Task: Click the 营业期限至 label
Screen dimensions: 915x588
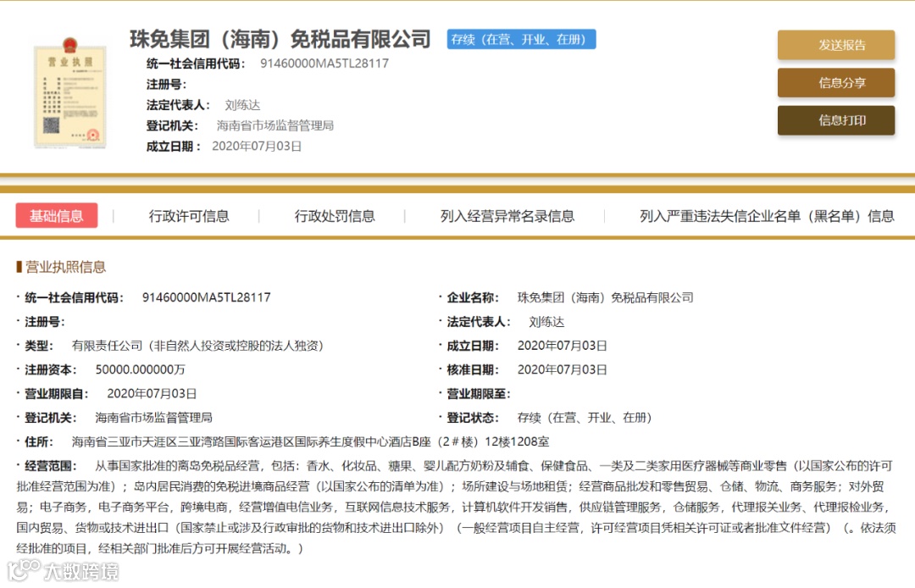Action: pos(479,394)
